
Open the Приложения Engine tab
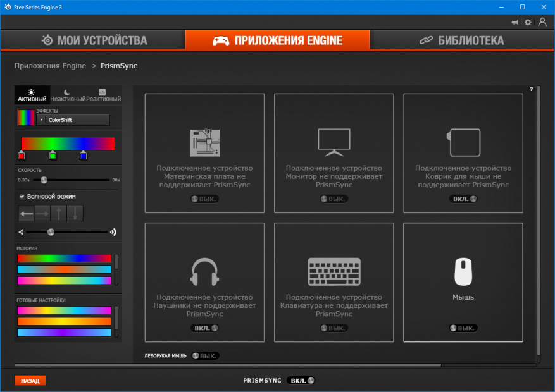[x=277, y=40]
